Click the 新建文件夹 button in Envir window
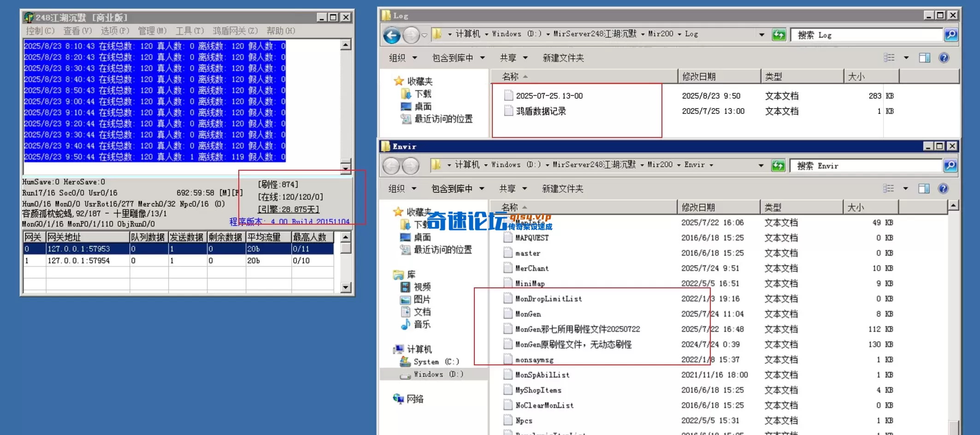 tap(563, 189)
